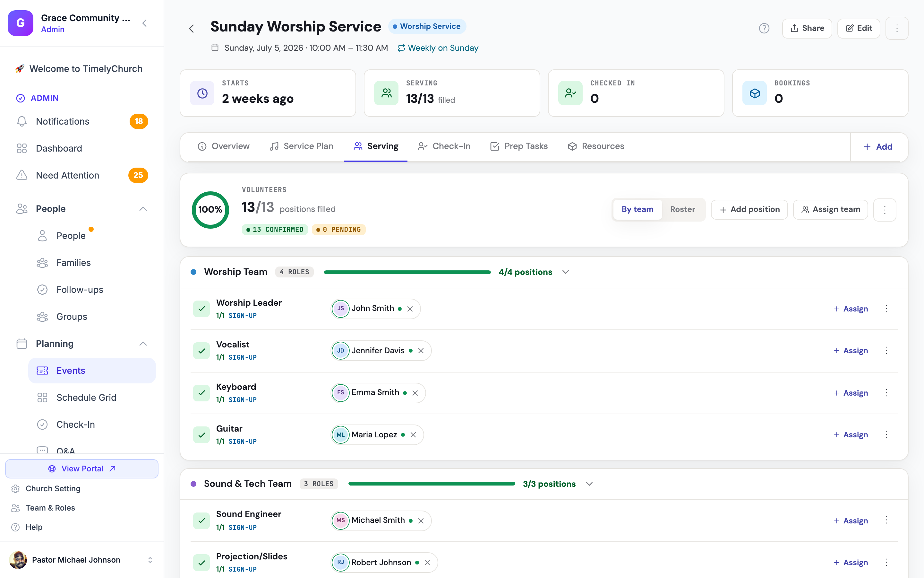The image size is (924, 578).
Task: Collapse the Sound & Tech Team chevron
Action: pos(589,484)
